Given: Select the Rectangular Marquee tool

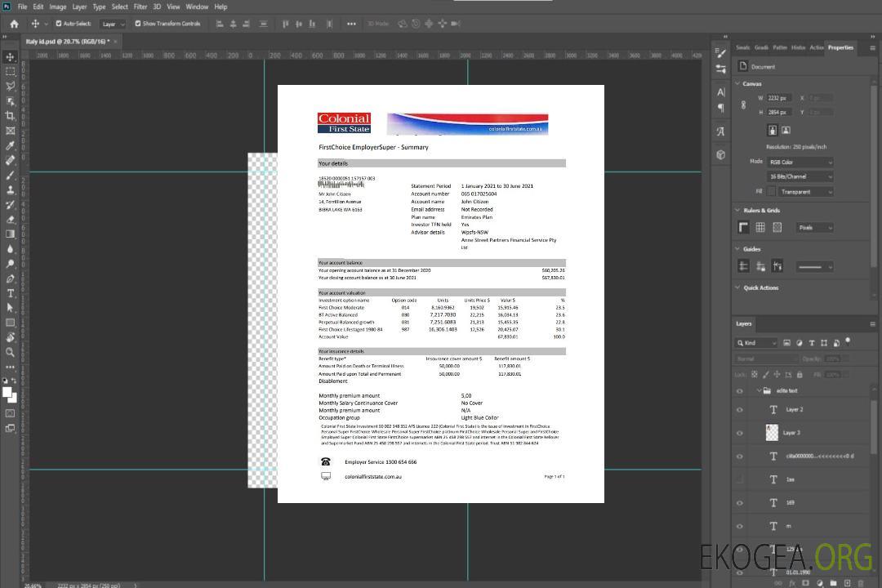Looking at the screenshot, I should (10, 72).
